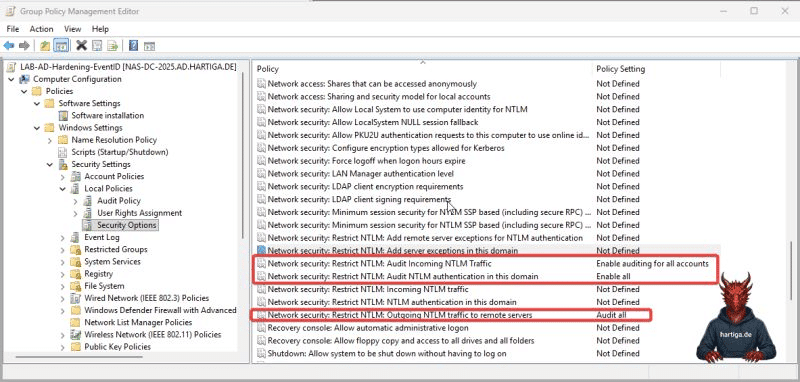
Task: Toggle Show/Hide Action Pane toolbar icon
Action: pyautogui.click(x=149, y=46)
